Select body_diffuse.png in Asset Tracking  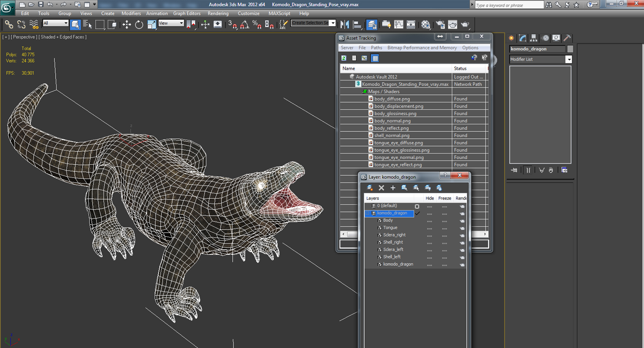pyautogui.click(x=392, y=99)
